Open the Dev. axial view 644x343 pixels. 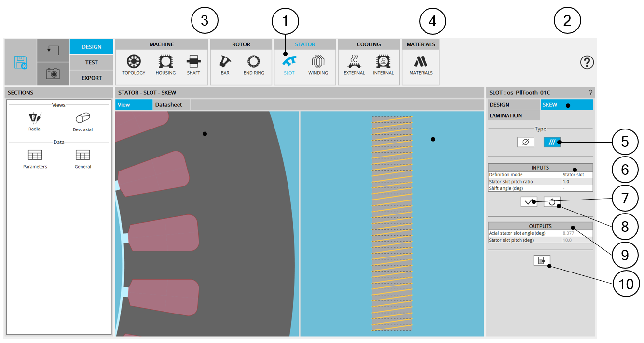(x=82, y=121)
